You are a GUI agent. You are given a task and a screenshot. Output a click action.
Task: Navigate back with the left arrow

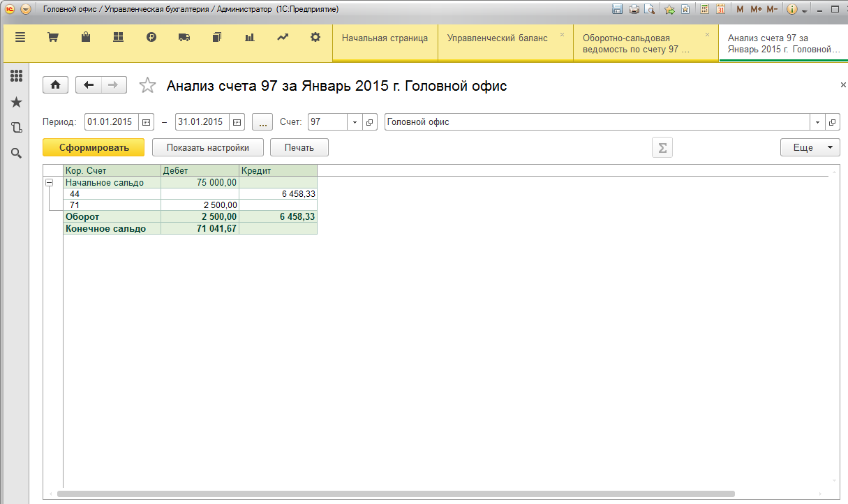pos(88,85)
